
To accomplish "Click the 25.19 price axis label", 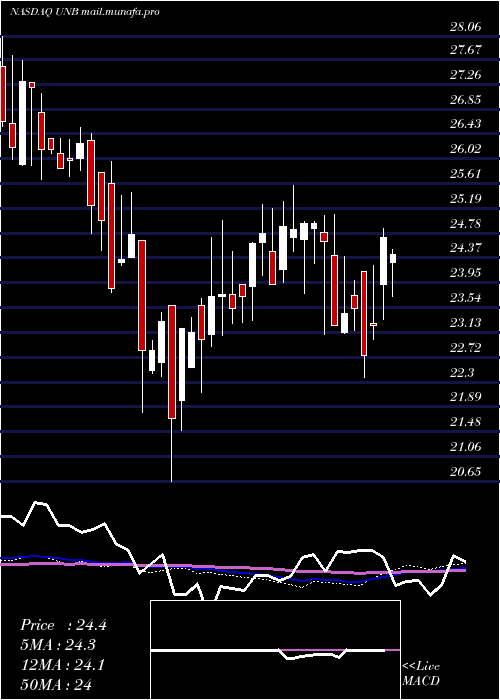I will point(466,198).
